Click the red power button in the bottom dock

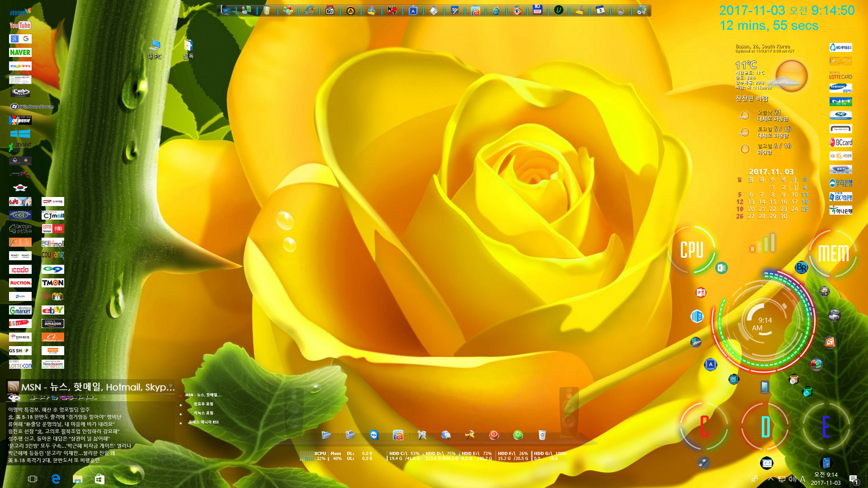pos(494,435)
